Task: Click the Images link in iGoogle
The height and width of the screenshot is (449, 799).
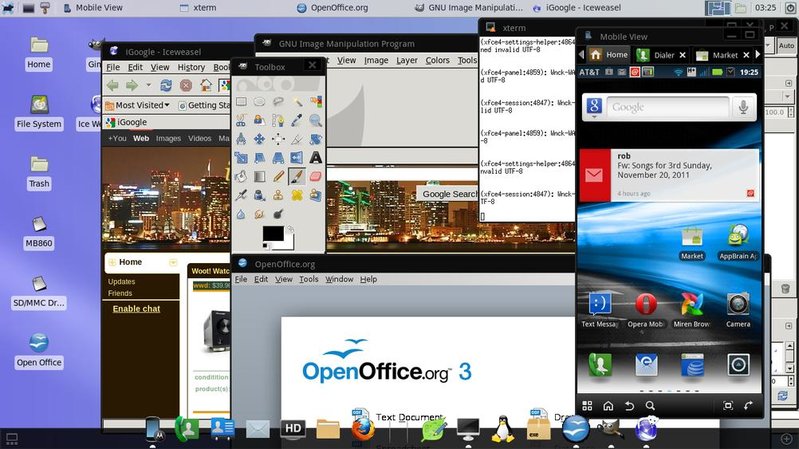Action: [168, 138]
